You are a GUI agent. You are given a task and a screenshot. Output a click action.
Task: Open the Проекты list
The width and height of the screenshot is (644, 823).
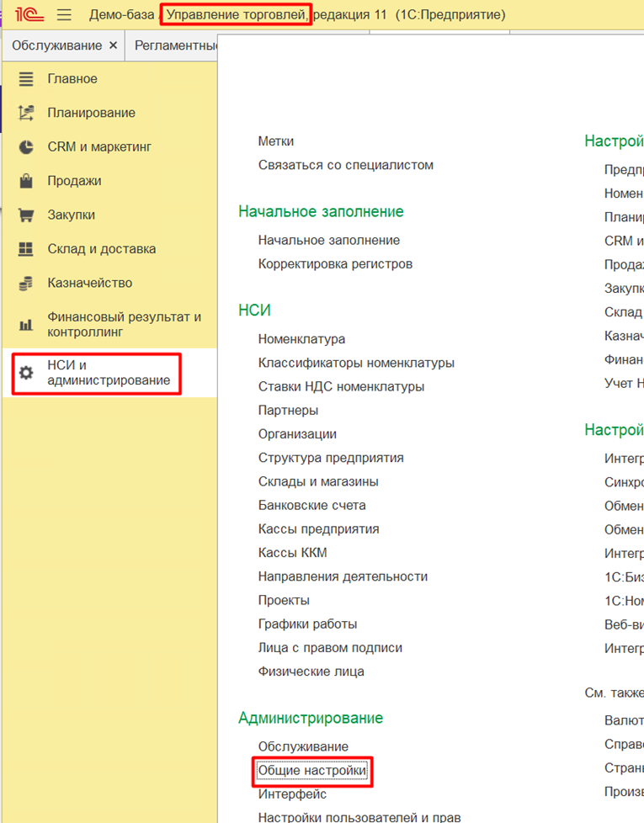tap(284, 600)
